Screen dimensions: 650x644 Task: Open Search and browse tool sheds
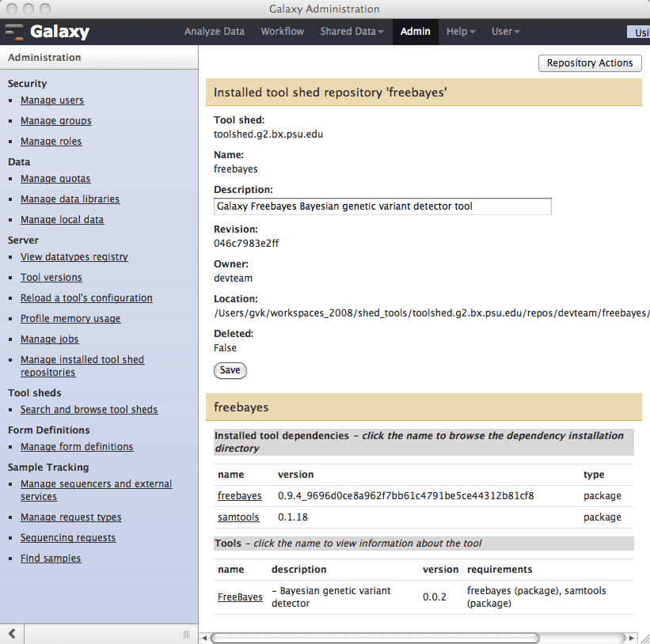coord(89,409)
